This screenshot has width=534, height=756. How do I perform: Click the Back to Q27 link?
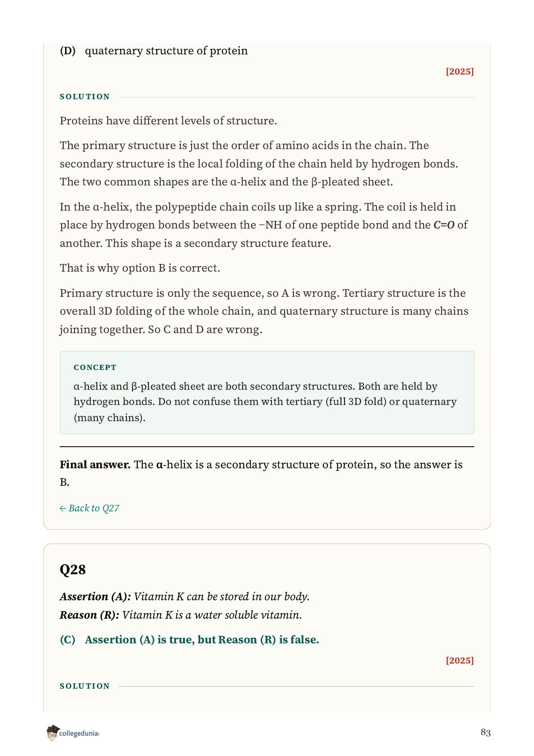[x=89, y=508]
